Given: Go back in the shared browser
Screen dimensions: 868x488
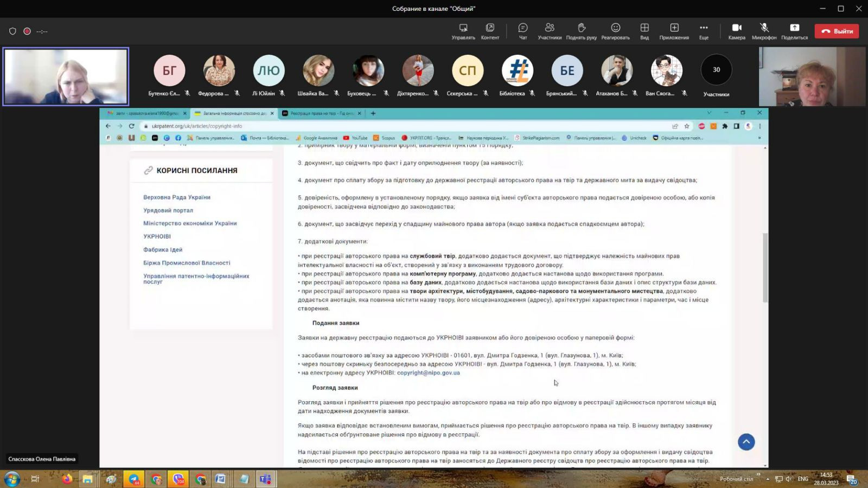Looking at the screenshot, I should point(108,126).
